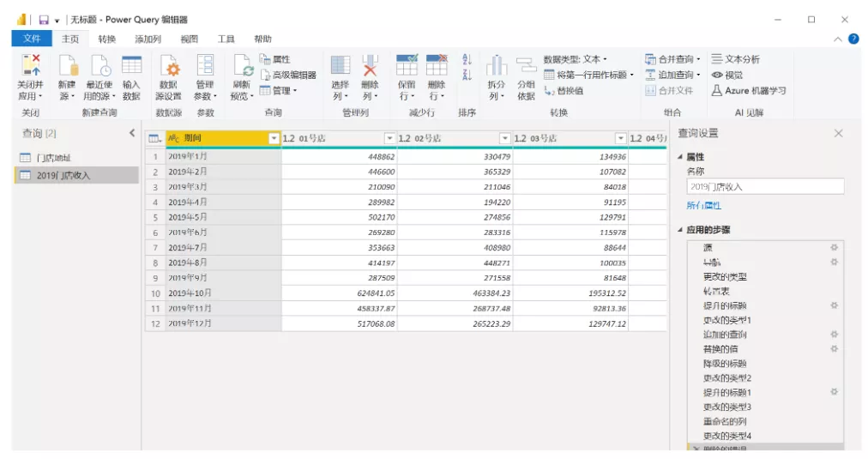Click the 2019年10月 cell in 期间 column
Screen dimensions: 868x459
(224, 293)
